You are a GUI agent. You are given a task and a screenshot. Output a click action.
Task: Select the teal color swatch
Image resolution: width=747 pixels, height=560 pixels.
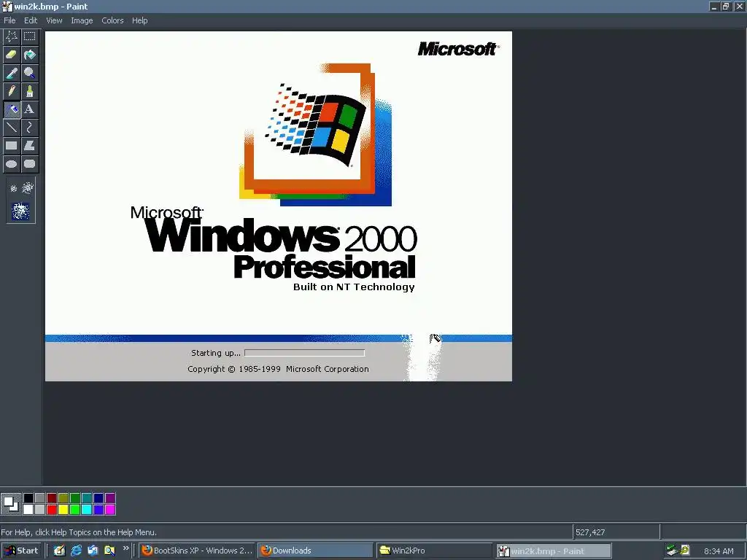87,498
